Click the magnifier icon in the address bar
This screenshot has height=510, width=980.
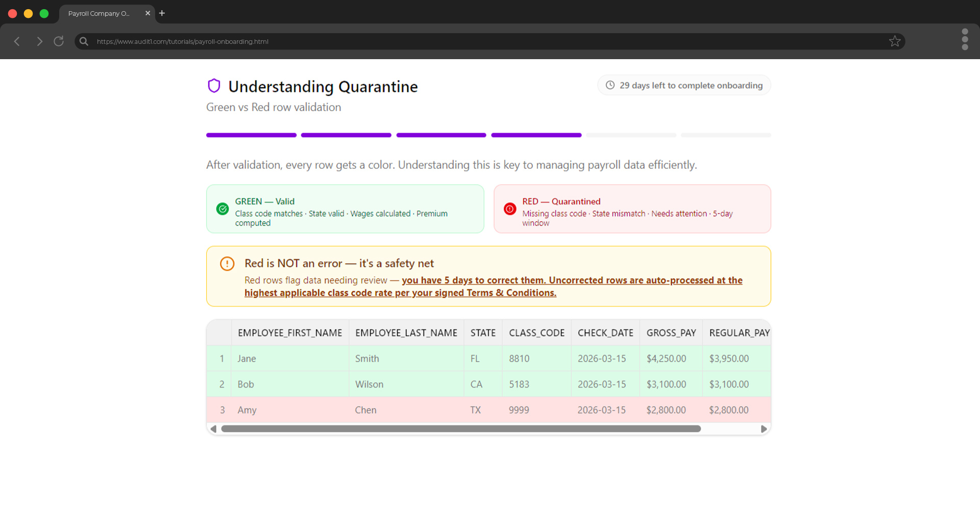pyautogui.click(x=83, y=41)
